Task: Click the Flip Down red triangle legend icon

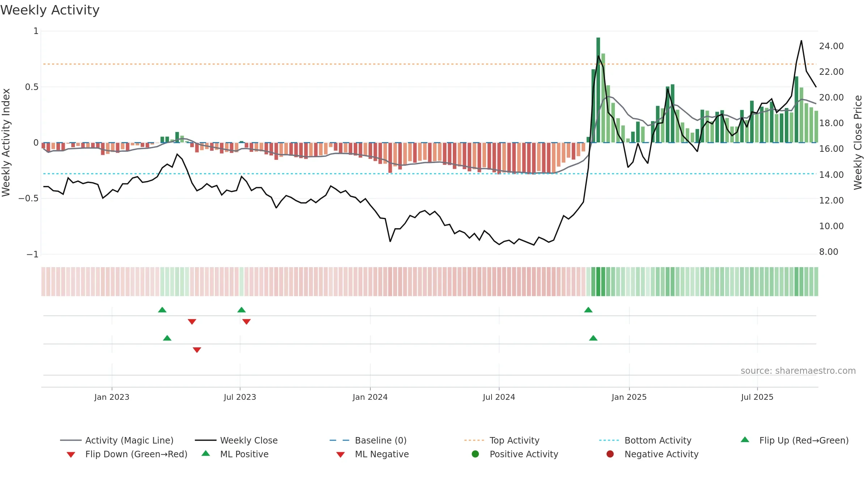Action: [71, 455]
